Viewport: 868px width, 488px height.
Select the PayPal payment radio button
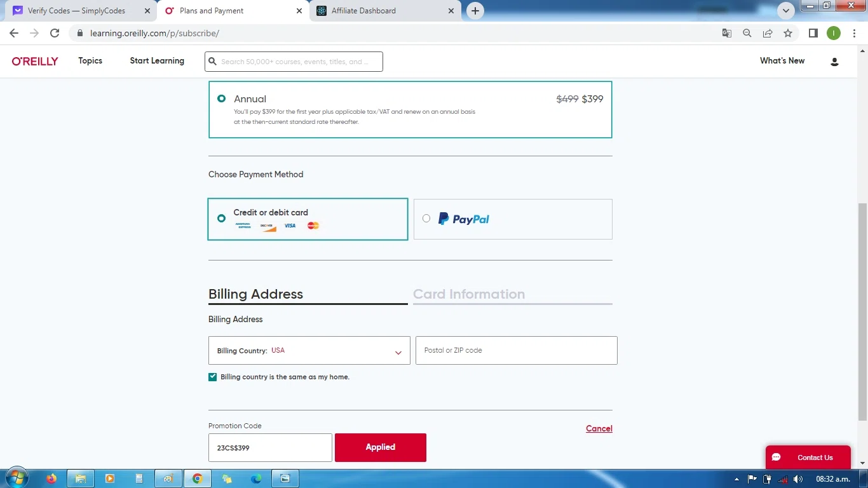coord(426,218)
